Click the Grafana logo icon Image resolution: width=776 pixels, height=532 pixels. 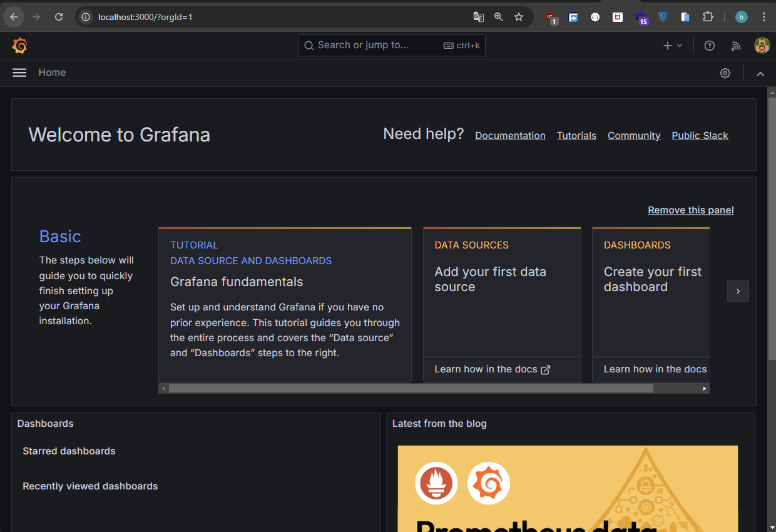tap(19, 46)
